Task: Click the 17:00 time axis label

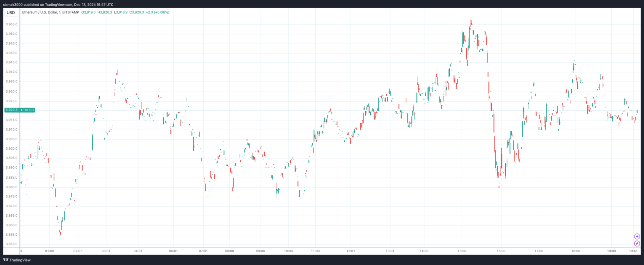Action: (x=539, y=251)
